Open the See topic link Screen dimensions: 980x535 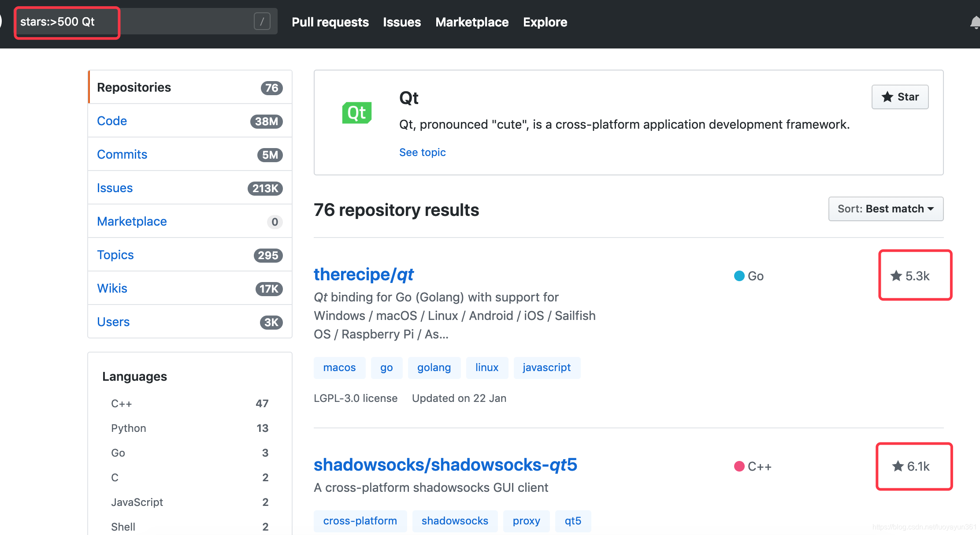(x=422, y=152)
